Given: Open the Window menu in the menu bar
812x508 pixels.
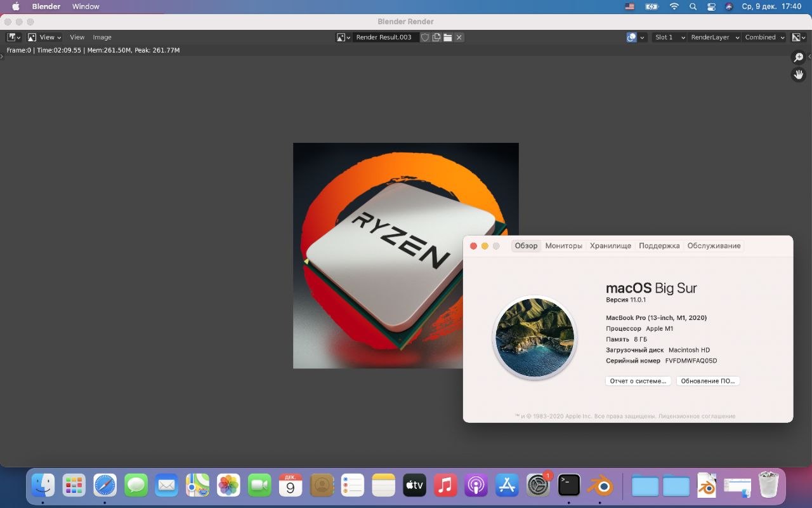Looking at the screenshot, I should point(86,6).
